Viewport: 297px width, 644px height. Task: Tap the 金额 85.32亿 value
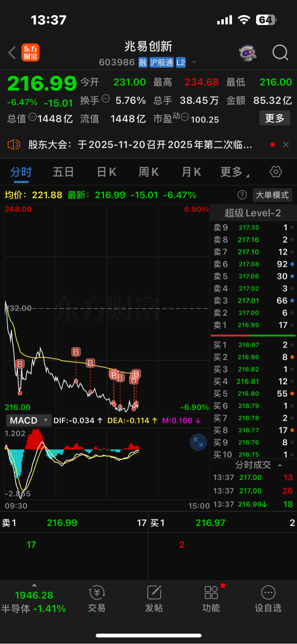tap(273, 100)
